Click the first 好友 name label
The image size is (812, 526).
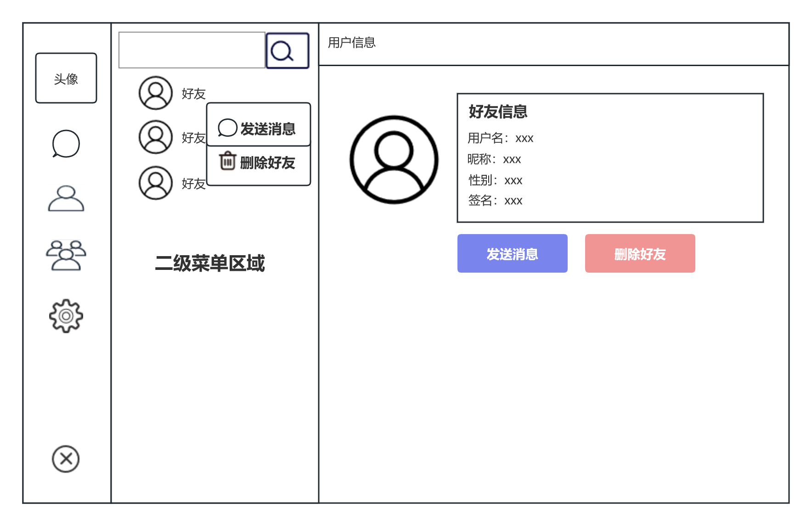click(193, 94)
